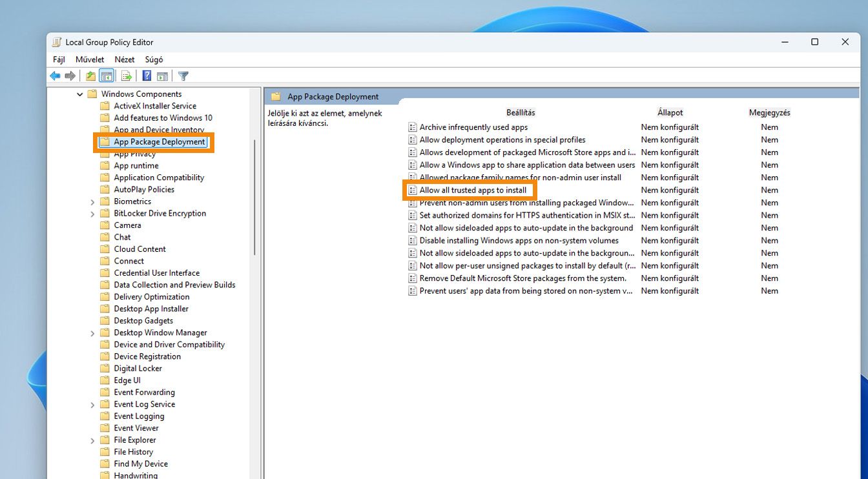Select File History in the tree

134,452
